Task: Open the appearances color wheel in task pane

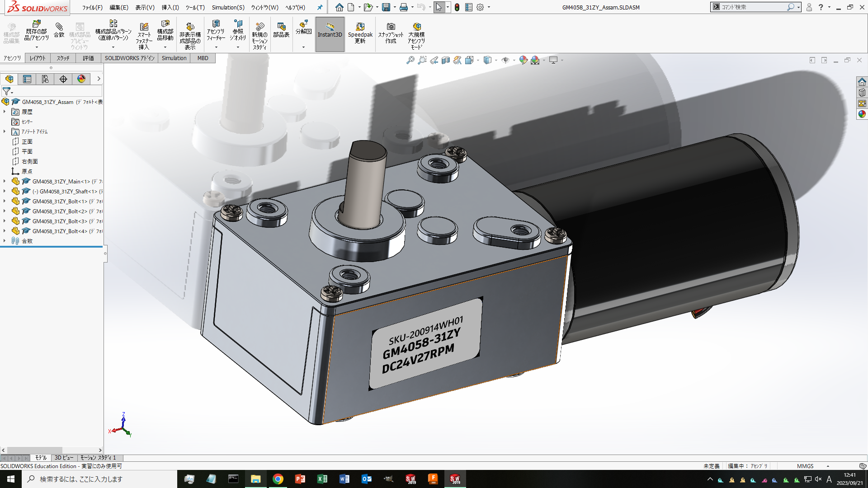Action: pos(862,114)
